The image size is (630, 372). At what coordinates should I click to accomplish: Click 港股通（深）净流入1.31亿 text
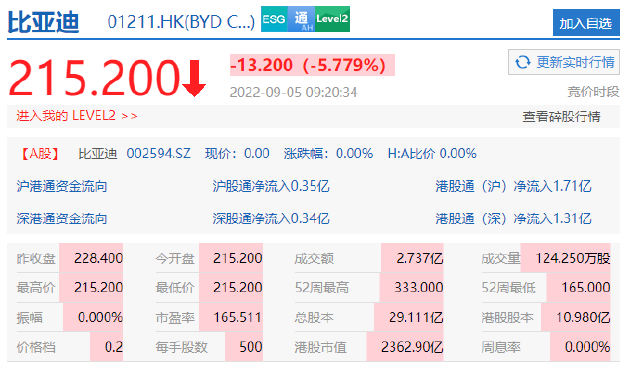tap(513, 219)
